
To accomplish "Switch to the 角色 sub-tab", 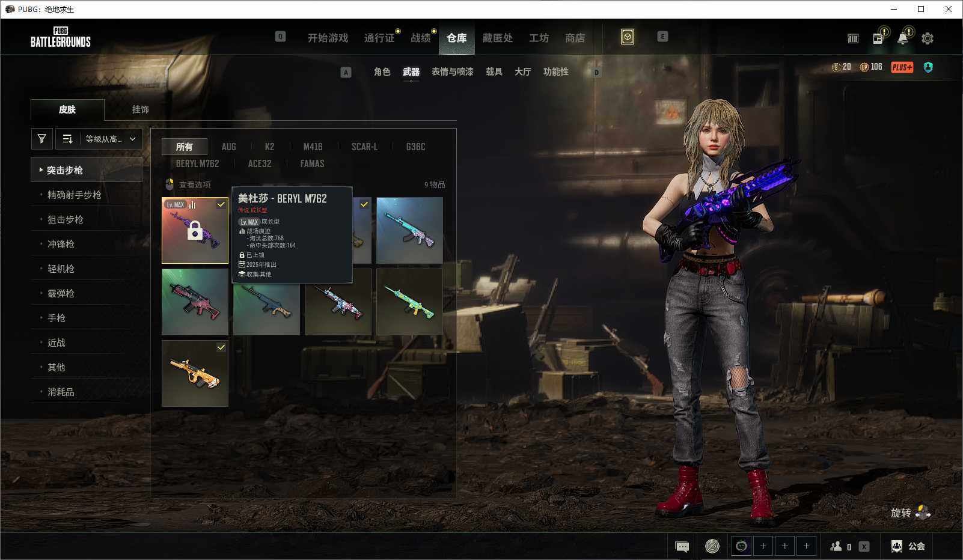I will [382, 72].
